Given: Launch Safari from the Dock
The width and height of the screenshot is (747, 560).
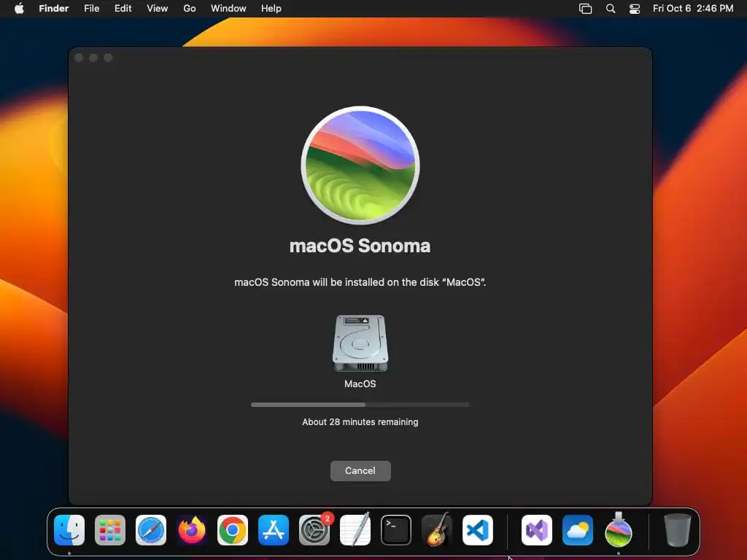Looking at the screenshot, I should pyautogui.click(x=151, y=530).
